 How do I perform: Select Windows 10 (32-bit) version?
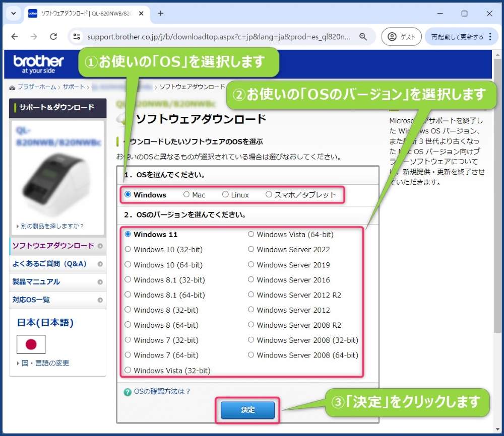click(128, 249)
